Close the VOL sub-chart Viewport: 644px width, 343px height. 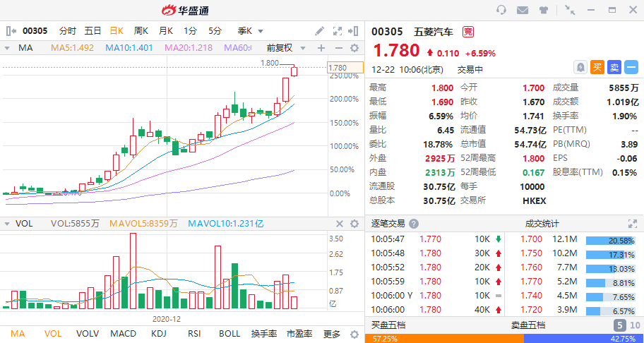pos(340,224)
